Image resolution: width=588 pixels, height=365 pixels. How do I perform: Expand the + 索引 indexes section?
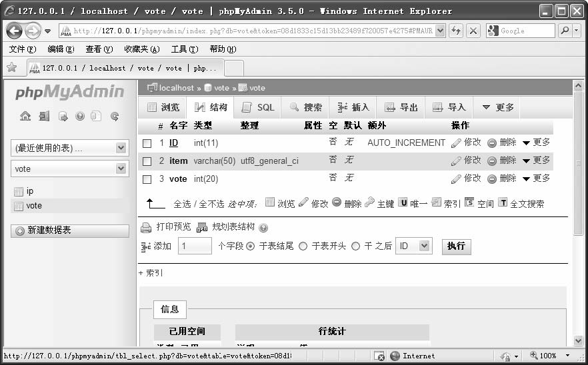click(x=151, y=273)
